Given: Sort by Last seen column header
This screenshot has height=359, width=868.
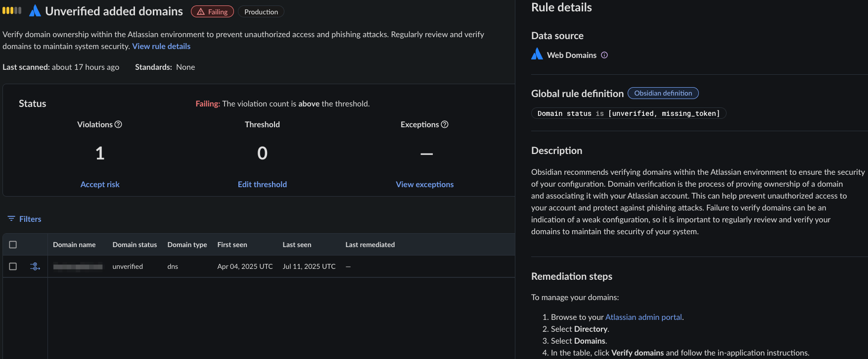Looking at the screenshot, I should pyautogui.click(x=297, y=245).
